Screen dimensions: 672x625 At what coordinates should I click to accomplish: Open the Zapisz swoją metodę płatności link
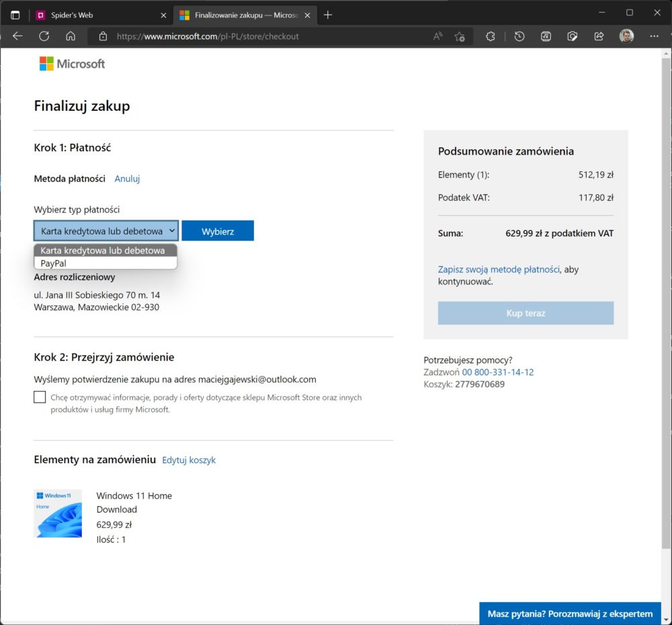point(499,269)
